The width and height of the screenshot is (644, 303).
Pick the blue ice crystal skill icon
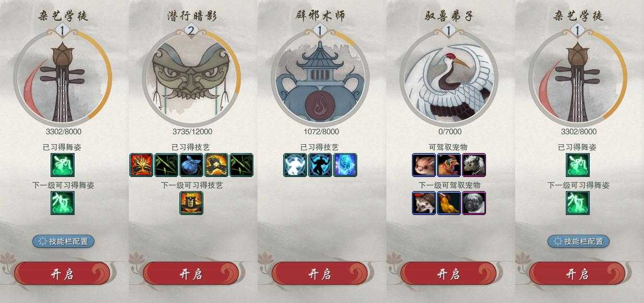tap(345, 165)
